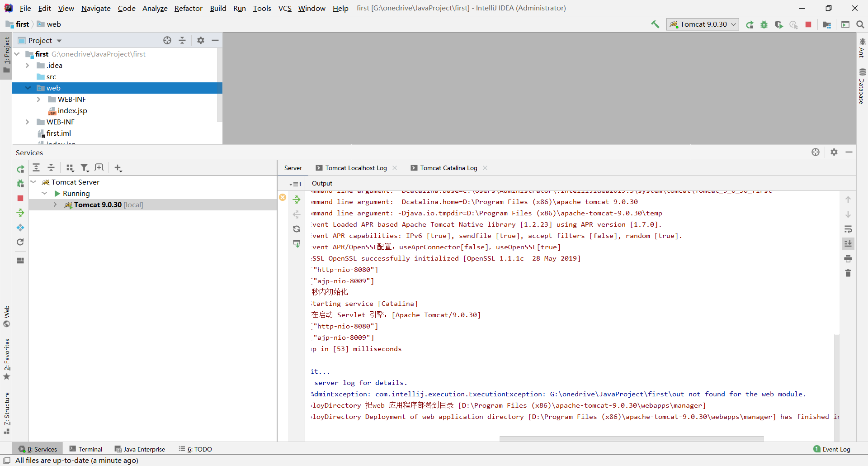Screen dimensions: 868x466
Task: Open the Event Log
Action: point(832,449)
